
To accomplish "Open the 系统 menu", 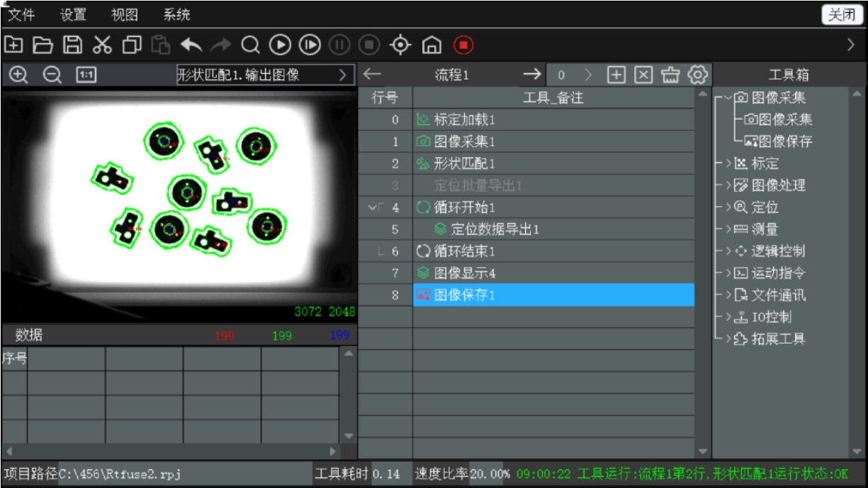I will coord(176,14).
